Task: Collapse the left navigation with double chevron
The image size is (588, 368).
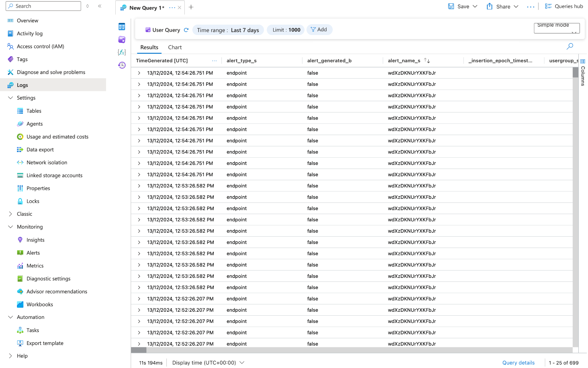Action: pos(100,6)
